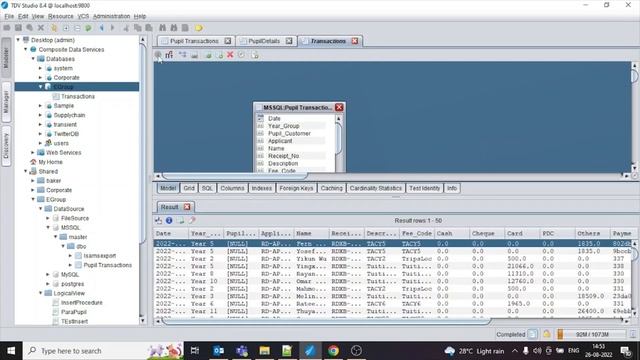
Task: Click the resource tree vertical scrollbar
Action: 143,143
